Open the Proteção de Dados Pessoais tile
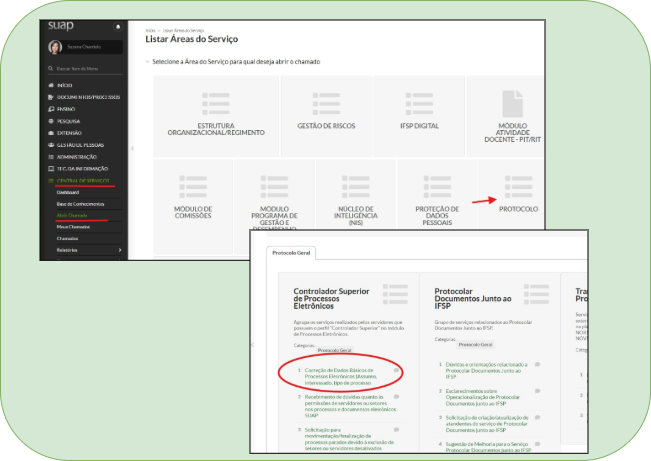 coord(437,194)
